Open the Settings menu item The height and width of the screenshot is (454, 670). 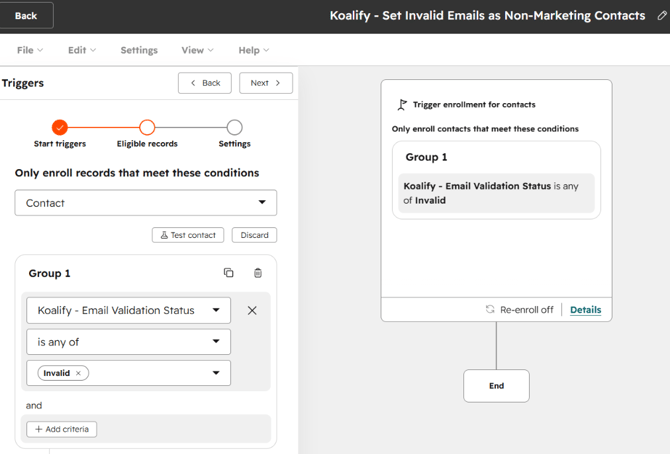click(x=139, y=50)
